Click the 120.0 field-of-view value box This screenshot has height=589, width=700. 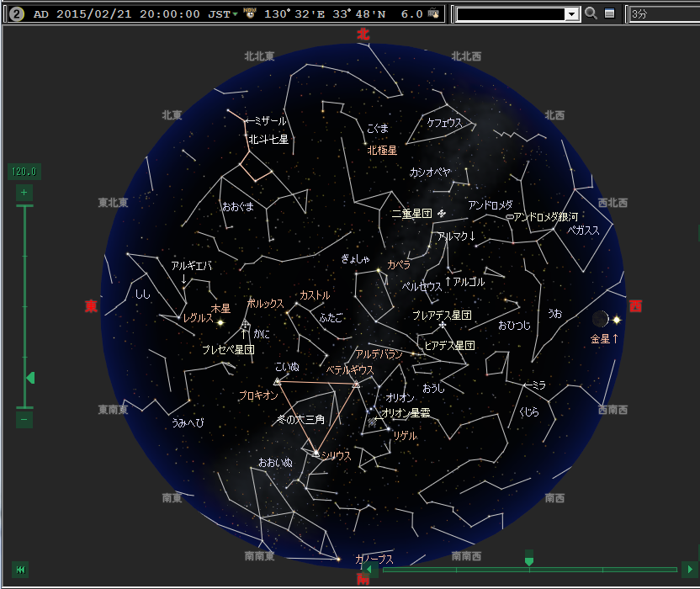coord(24,172)
